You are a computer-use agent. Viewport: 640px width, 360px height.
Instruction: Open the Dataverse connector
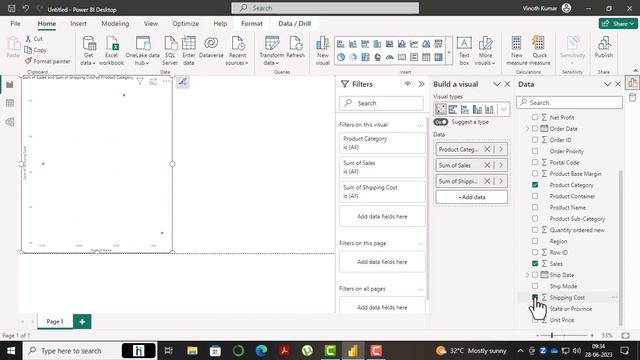pyautogui.click(x=211, y=47)
